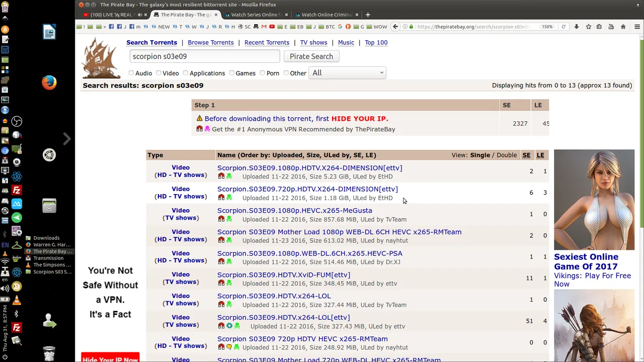
Task: Click magnet icon for XviD-FUM[ettv] torrent
Action: pyautogui.click(x=221, y=283)
